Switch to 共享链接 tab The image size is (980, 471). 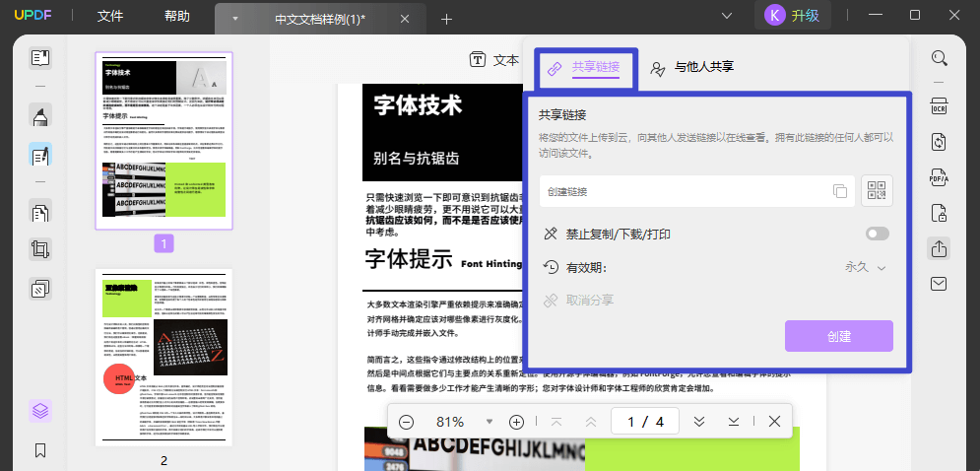(583, 68)
